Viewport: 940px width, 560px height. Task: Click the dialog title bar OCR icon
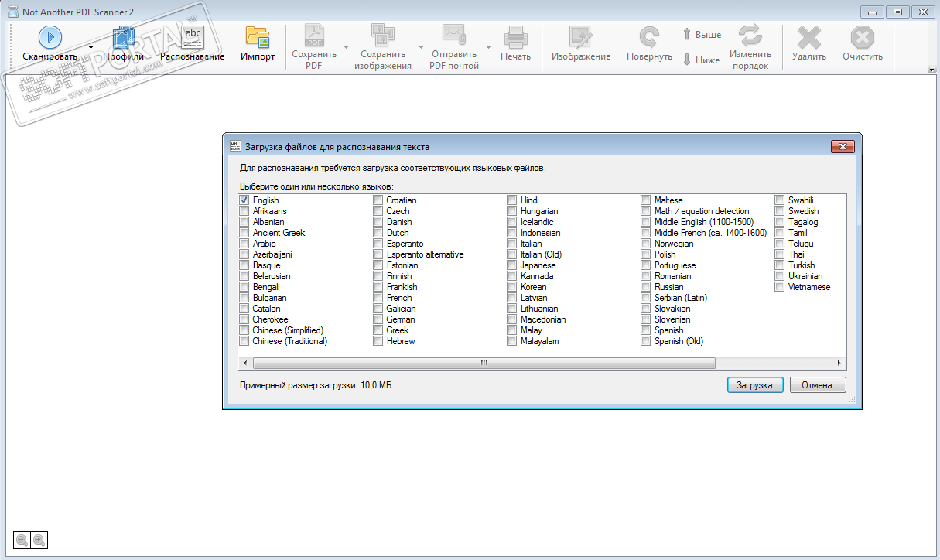coord(235,146)
